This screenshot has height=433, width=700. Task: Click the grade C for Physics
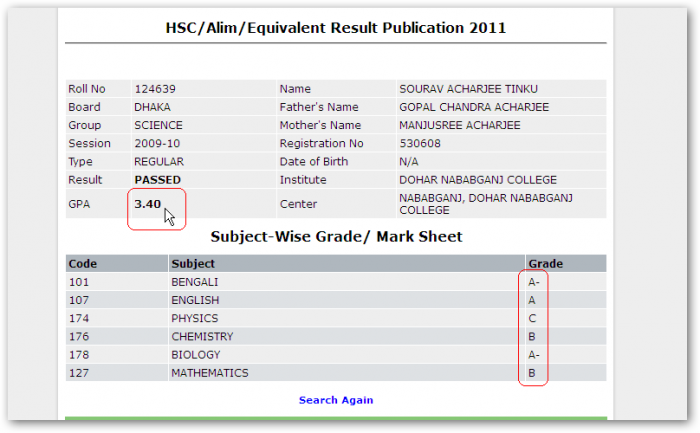tap(532, 318)
